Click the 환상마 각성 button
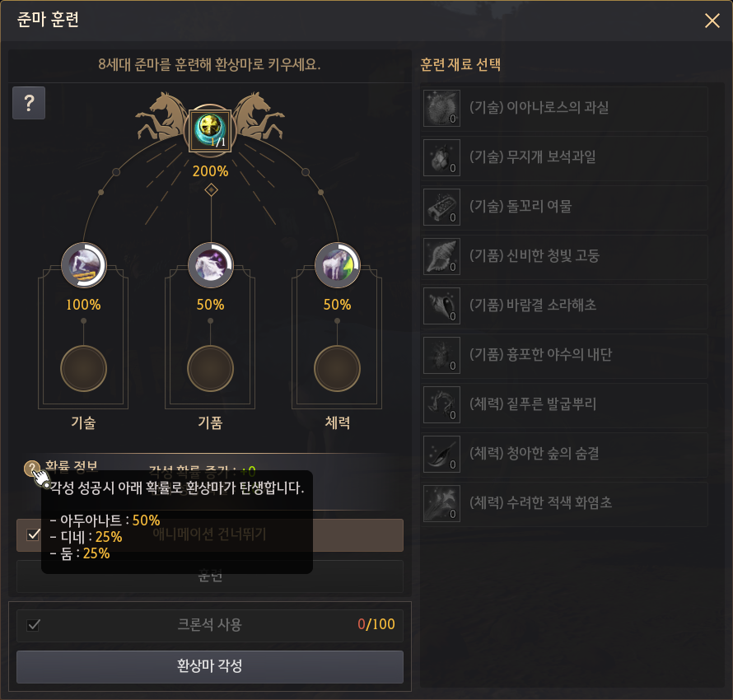733x700 pixels. tap(210, 667)
